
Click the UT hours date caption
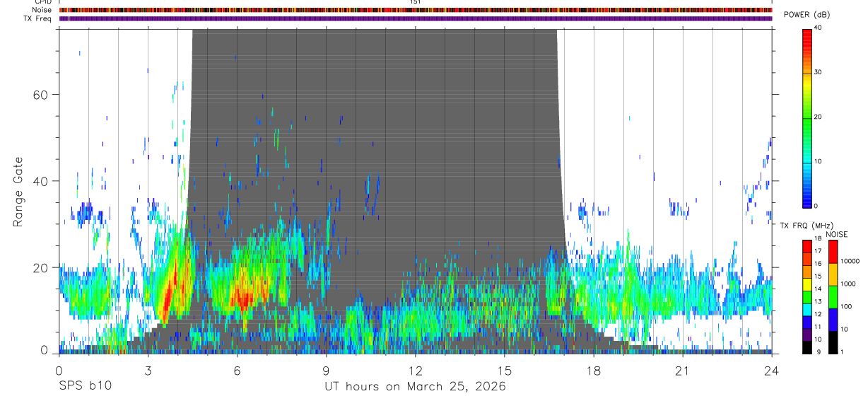[x=415, y=387]
